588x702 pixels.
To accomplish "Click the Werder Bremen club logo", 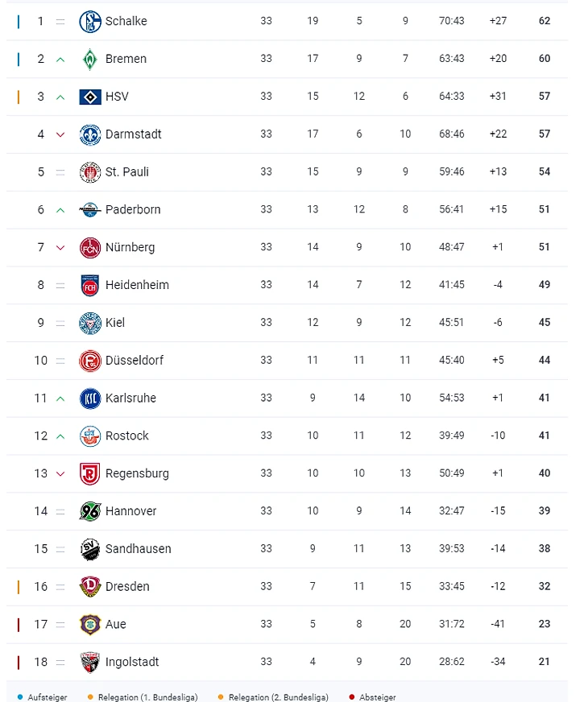I will (90, 59).
